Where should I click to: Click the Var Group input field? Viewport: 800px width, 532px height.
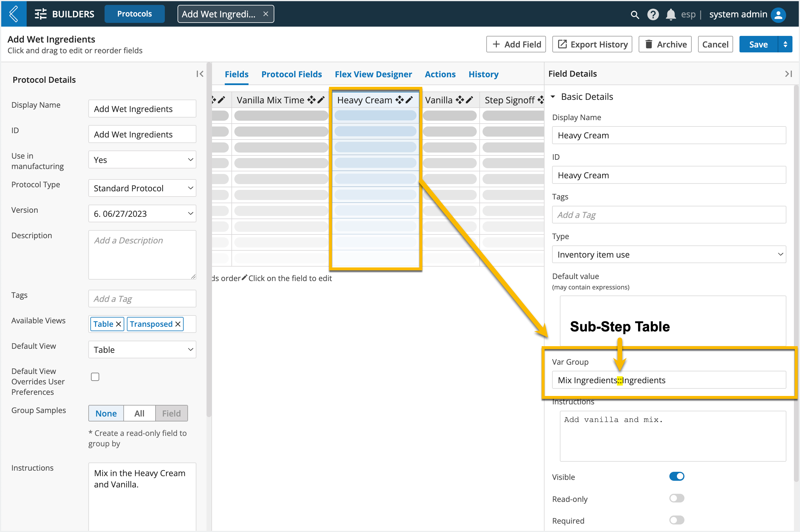pos(669,380)
